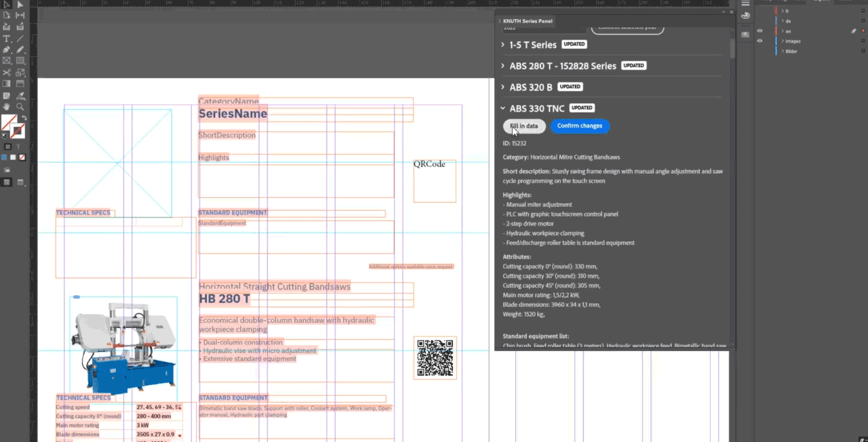Show the hidden fr layer
This screenshot has height=442, width=868.
point(759,11)
